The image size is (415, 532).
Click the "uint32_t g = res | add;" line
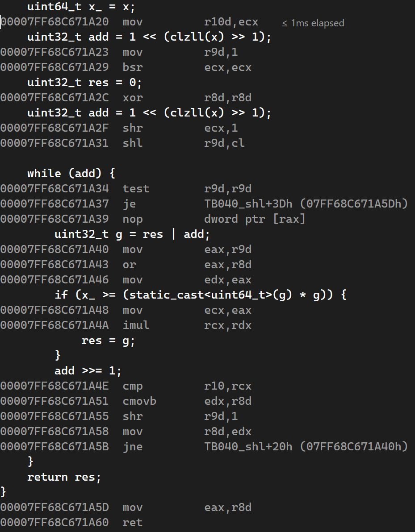click(x=132, y=234)
